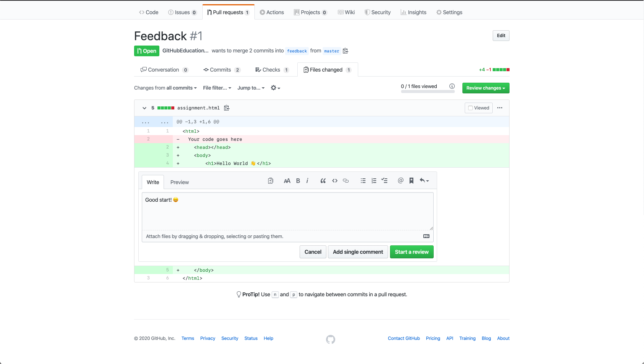Image resolution: width=644 pixels, height=364 pixels.
Task: Add a numbered list
Action: (374, 181)
